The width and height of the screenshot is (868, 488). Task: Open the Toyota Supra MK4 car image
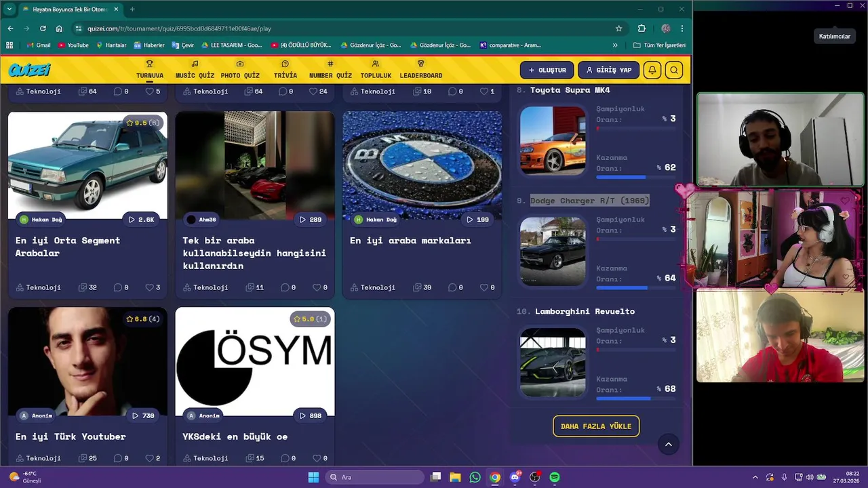553,141
